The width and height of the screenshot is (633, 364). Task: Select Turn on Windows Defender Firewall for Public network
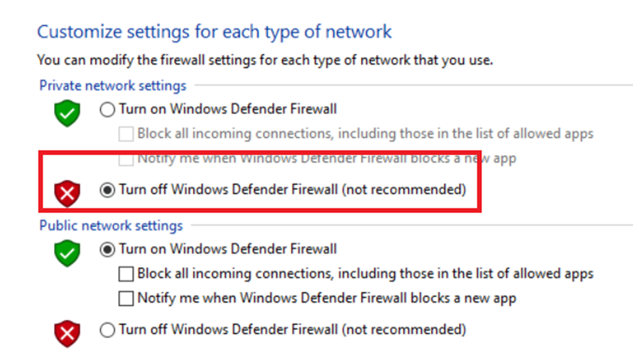[107, 249]
